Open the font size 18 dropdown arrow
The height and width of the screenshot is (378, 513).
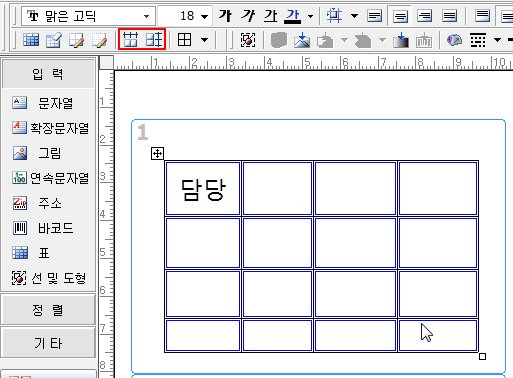click(x=204, y=16)
